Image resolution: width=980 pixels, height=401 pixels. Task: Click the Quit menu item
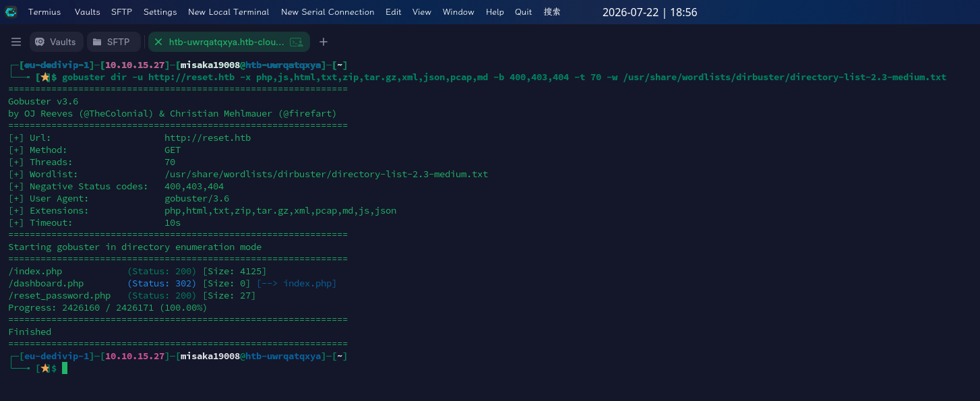(x=524, y=12)
